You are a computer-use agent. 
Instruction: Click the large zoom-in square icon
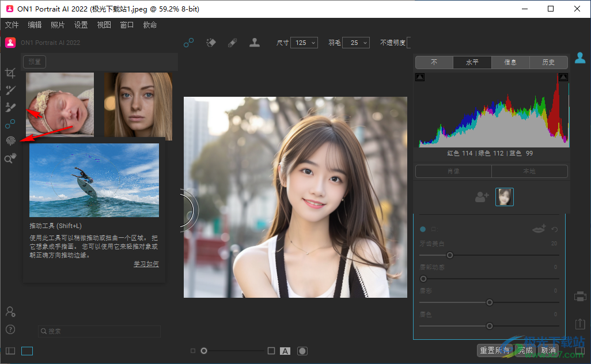click(271, 351)
